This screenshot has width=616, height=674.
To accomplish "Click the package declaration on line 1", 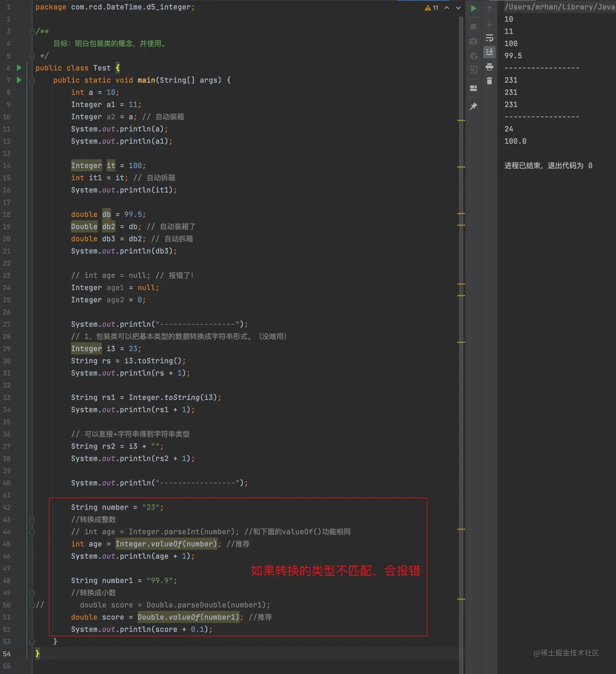I will (115, 7).
